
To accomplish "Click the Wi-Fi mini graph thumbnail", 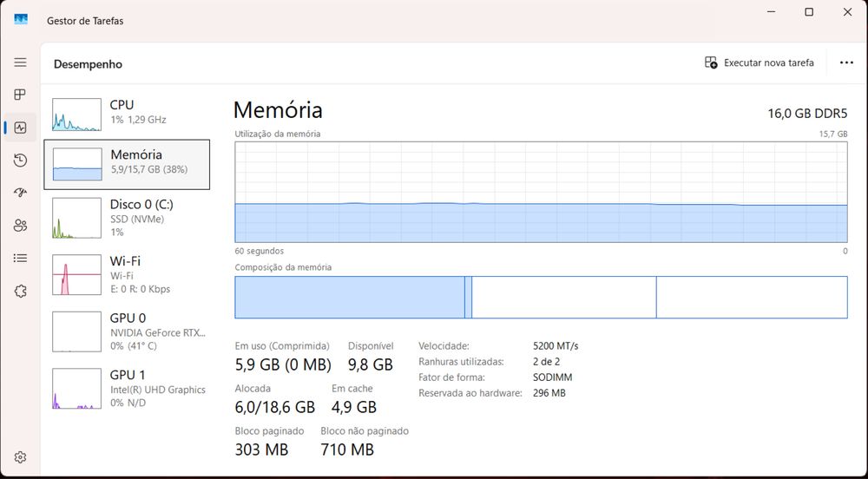I will pyautogui.click(x=77, y=274).
